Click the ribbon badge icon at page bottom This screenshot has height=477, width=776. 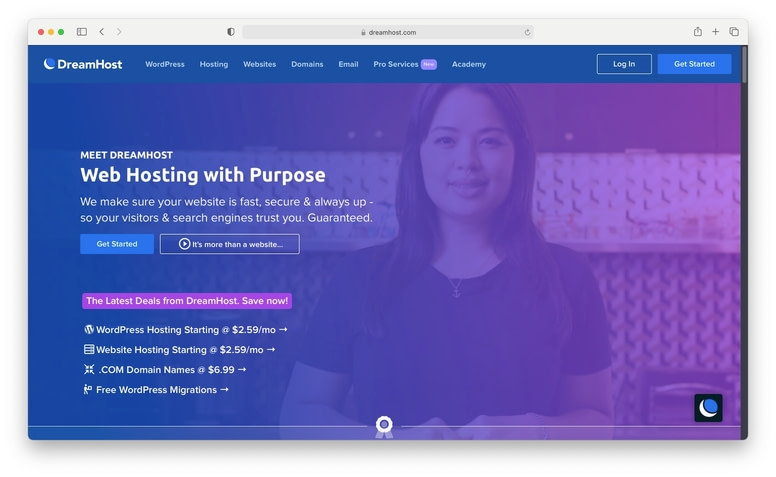coord(384,427)
